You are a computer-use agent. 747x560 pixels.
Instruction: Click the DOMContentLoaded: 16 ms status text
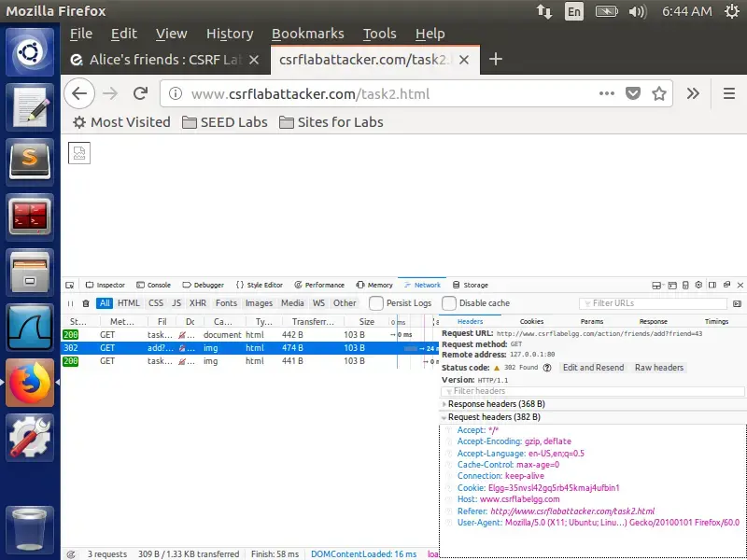click(x=363, y=554)
